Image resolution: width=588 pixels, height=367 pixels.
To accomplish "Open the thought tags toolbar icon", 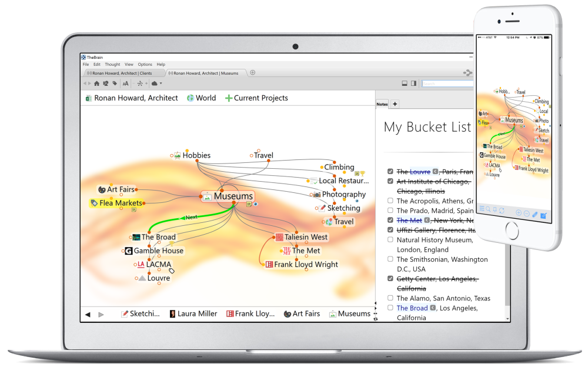I will [115, 84].
